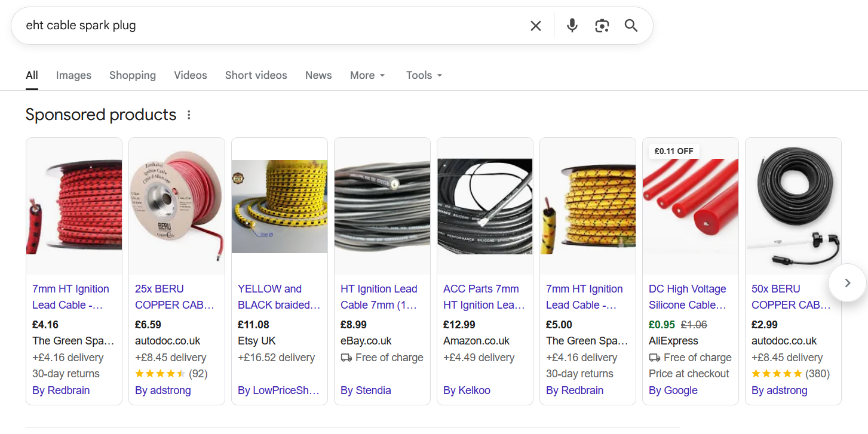Click in the search input field
The height and width of the screenshot is (434, 868).
[x=269, y=26]
